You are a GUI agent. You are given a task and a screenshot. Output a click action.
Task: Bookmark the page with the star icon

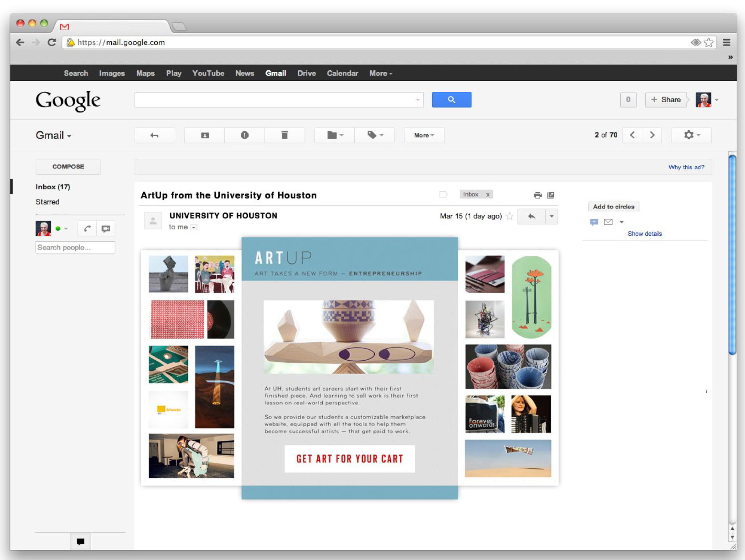click(x=709, y=43)
